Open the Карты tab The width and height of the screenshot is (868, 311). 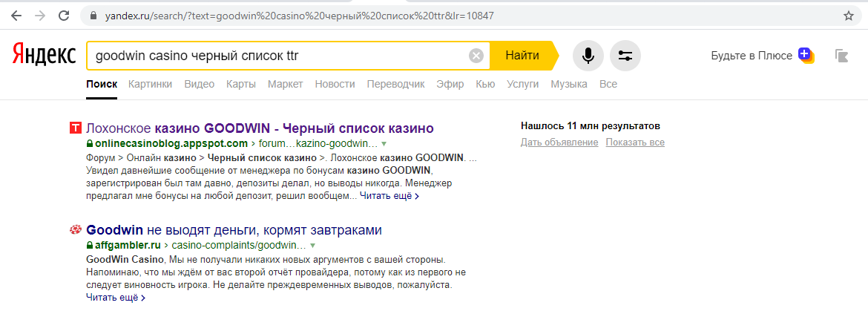click(241, 84)
